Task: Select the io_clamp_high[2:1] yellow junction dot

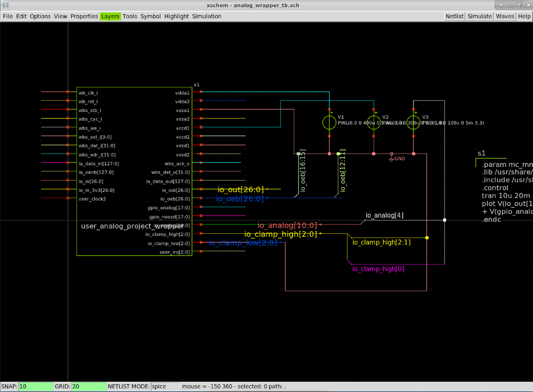Action: [x=427, y=238]
